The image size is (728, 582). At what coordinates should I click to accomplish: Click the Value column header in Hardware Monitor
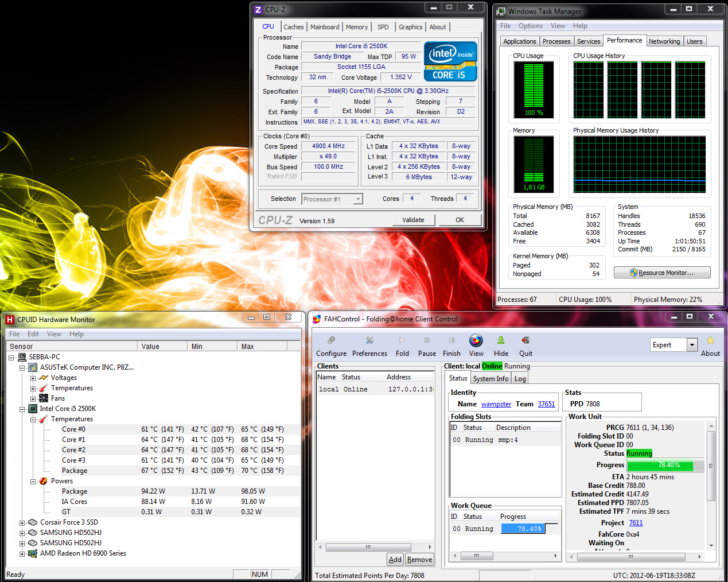pyautogui.click(x=162, y=347)
